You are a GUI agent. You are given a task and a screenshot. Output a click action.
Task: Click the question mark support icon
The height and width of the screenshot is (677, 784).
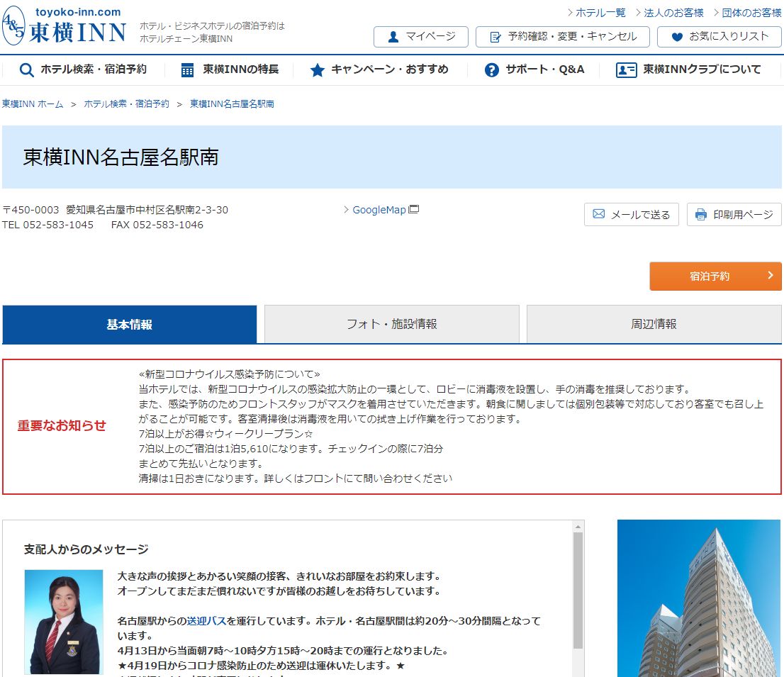pos(491,70)
